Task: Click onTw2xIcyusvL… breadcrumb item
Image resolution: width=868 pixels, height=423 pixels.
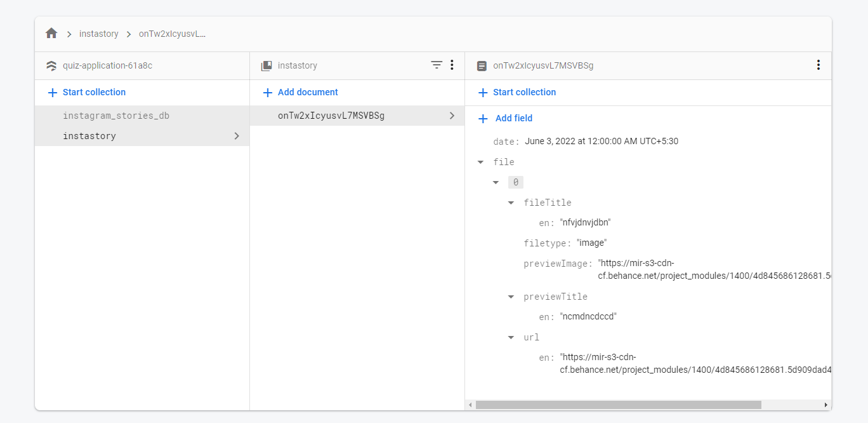Action: tap(173, 34)
